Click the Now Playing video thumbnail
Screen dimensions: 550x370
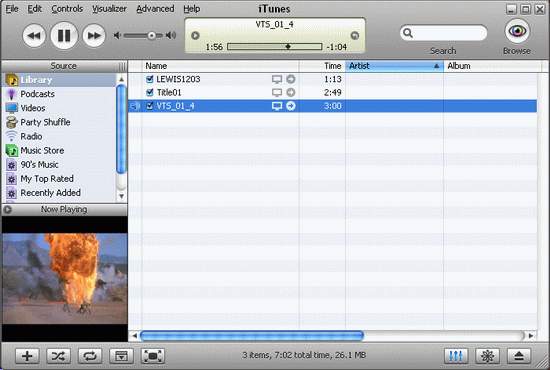[x=65, y=279]
